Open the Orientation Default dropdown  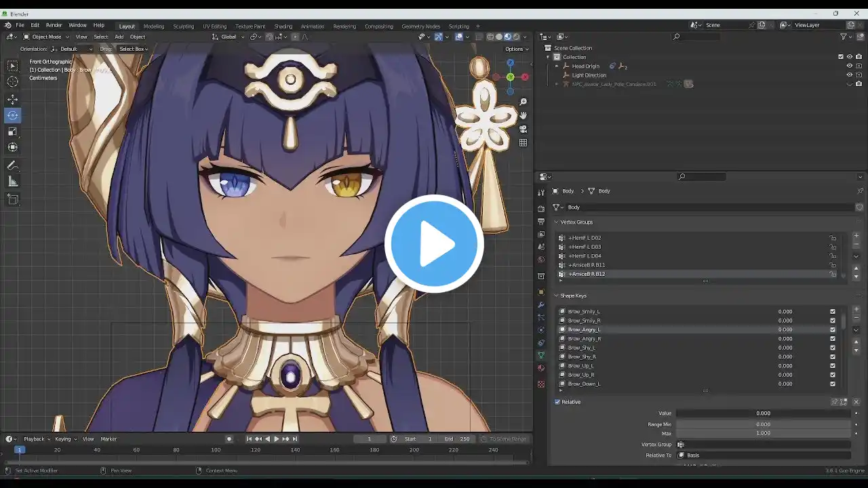[72, 49]
